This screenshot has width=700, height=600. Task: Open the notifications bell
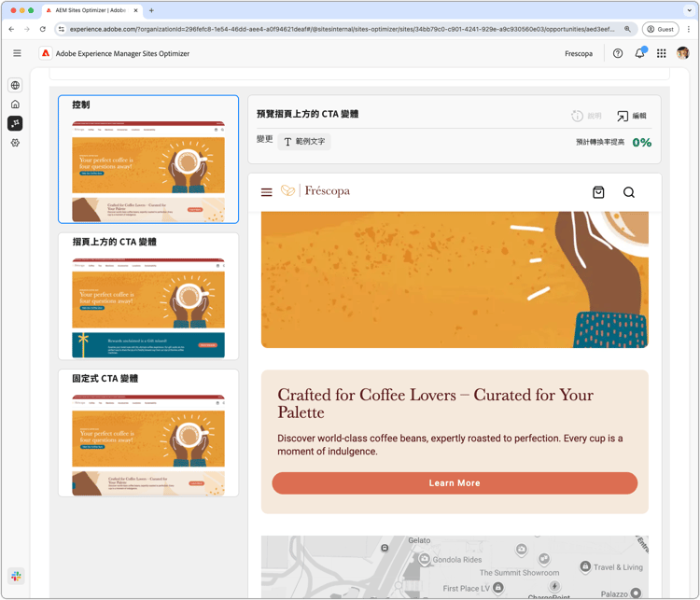pyautogui.click(x=639, y=53)
